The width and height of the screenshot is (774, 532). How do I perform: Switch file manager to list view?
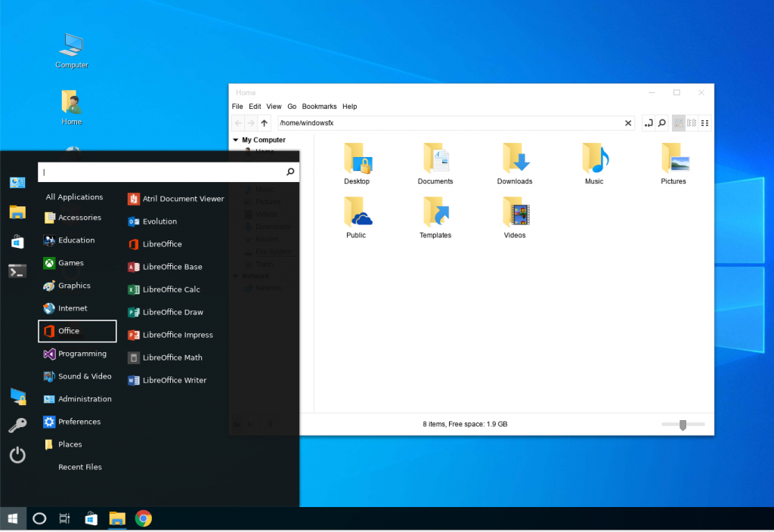[x=692, y=123]
